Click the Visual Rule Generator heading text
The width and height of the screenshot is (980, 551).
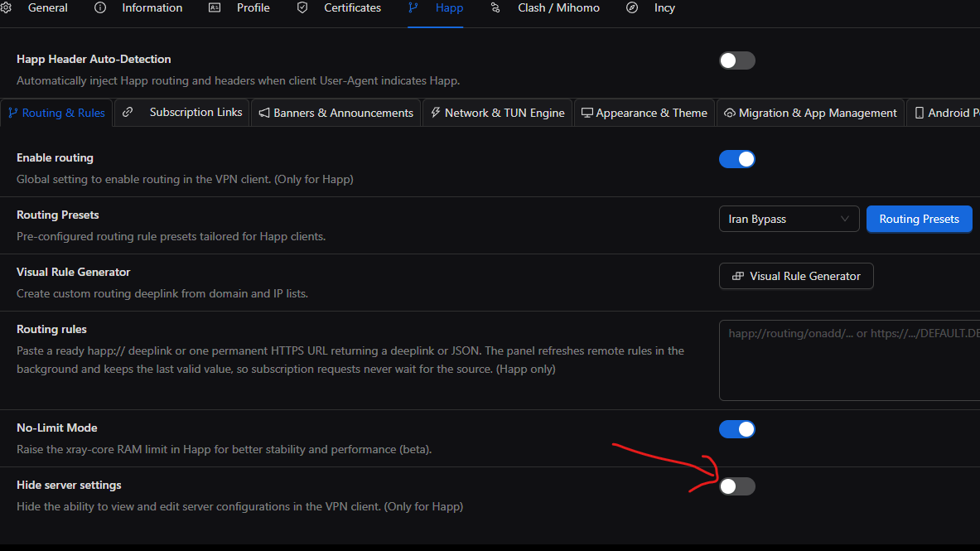click(73, 272)
